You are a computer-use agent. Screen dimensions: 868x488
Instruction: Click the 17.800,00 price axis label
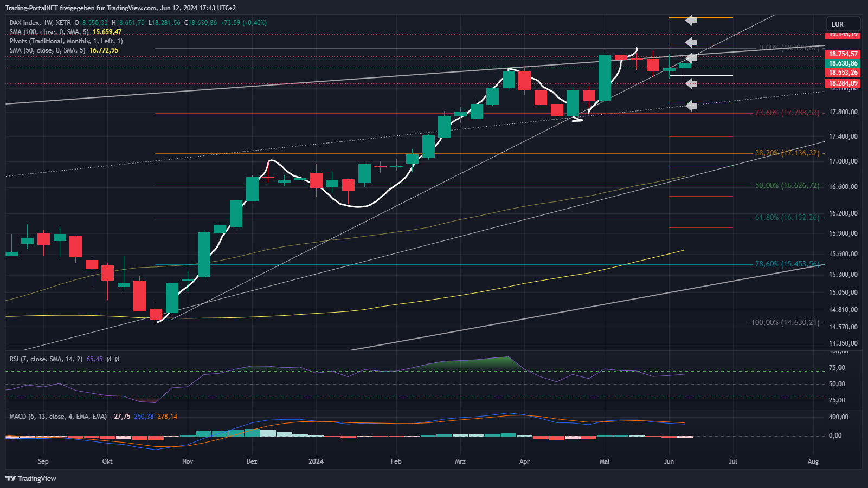click(843, 112)
